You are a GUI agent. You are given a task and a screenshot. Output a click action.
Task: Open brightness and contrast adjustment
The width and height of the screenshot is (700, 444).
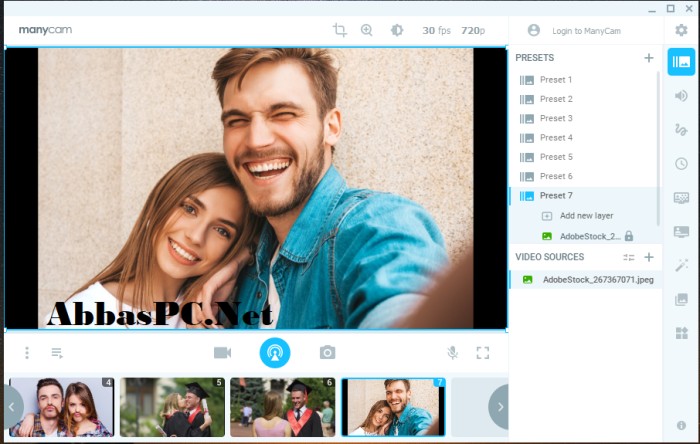tap(397, 30)
